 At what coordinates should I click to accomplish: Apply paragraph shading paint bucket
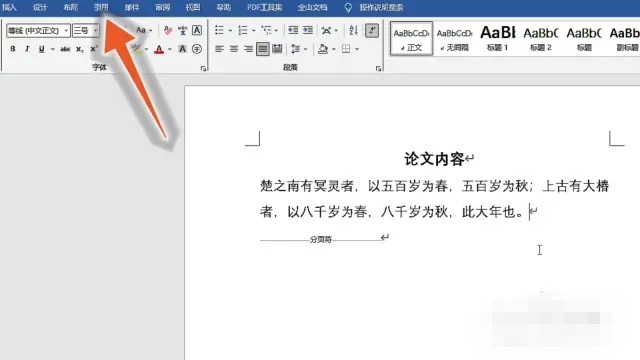[323, 49]
